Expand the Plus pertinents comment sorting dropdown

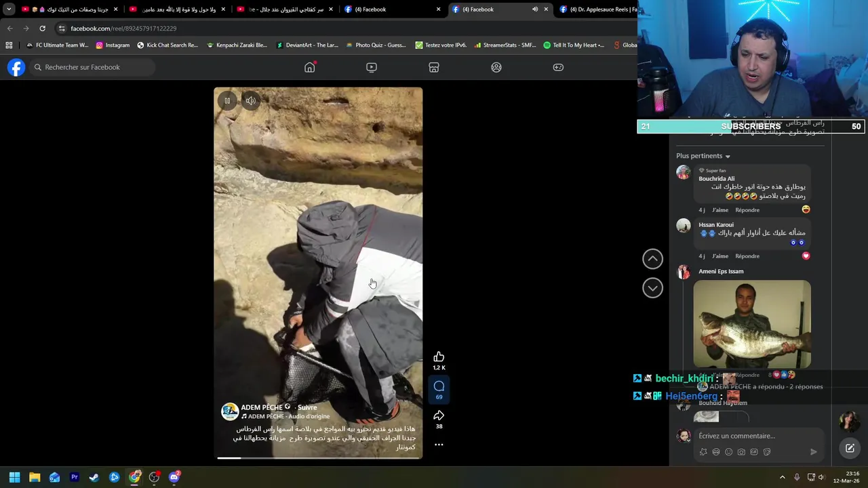[703, 156]
